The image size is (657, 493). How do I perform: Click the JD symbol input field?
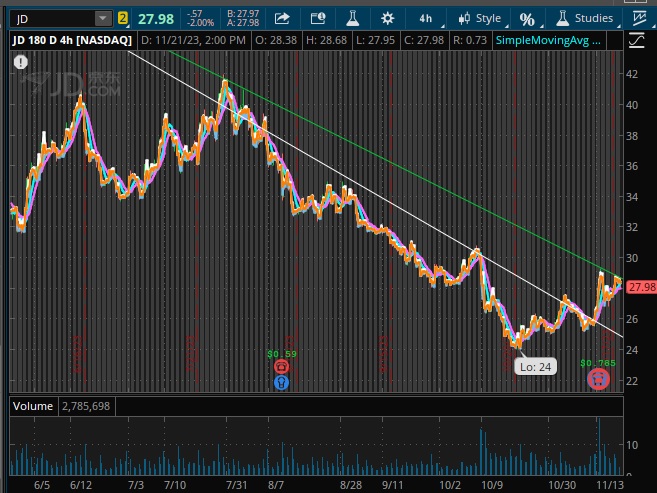48,18
